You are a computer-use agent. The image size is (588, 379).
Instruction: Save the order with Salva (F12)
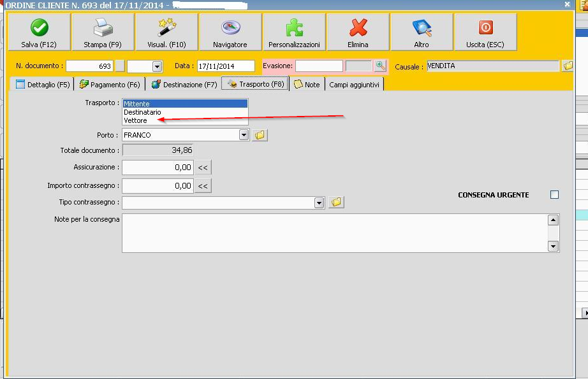tap(39, 32)
